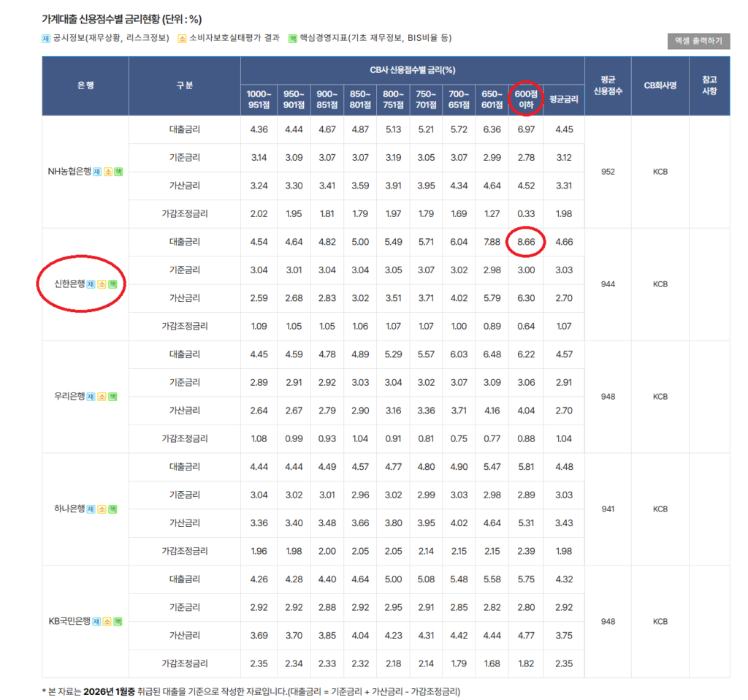Click the 소 badge beside 하나은행
The image size is (748, 700).
pyautogui.click(x=102, y=509)
